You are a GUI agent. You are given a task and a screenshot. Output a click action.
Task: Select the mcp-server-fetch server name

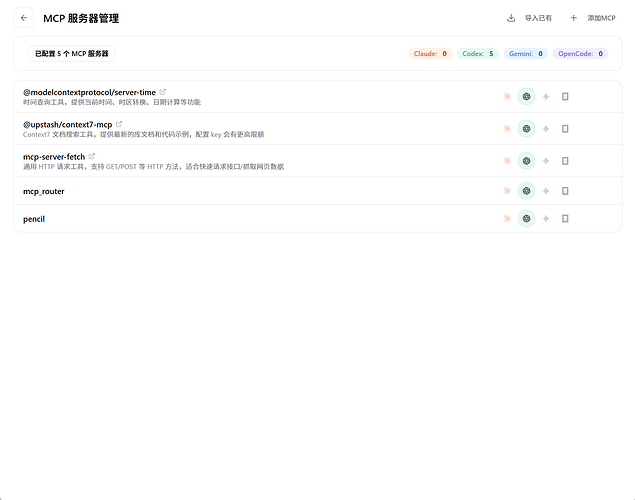coord(54,157)
